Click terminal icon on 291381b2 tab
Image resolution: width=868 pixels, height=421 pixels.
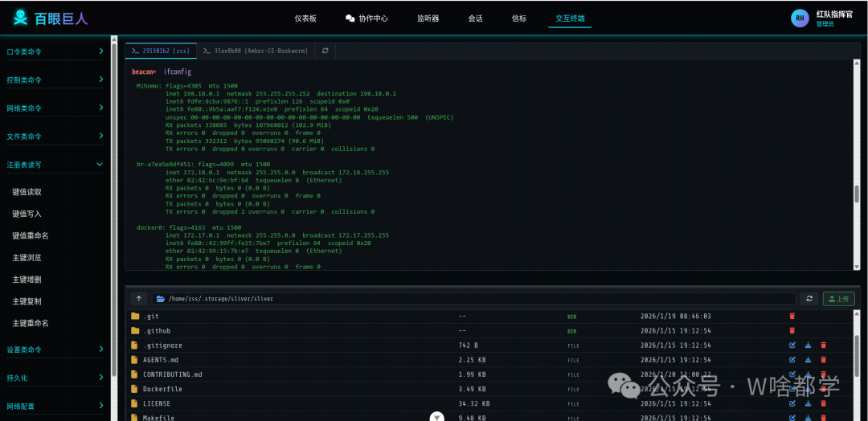pyautogui.click(x=135, y=51)
